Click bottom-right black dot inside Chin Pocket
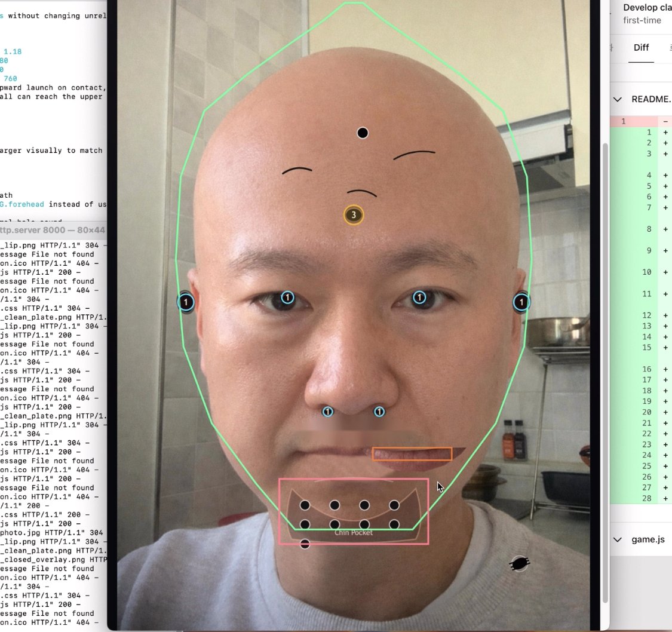 click(394, 524)
